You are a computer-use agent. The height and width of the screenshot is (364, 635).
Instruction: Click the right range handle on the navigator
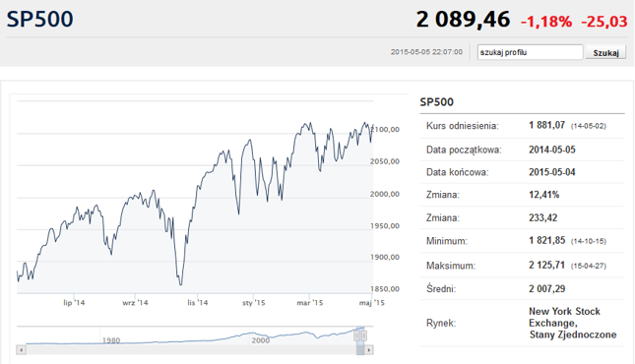tap(364, 335)
